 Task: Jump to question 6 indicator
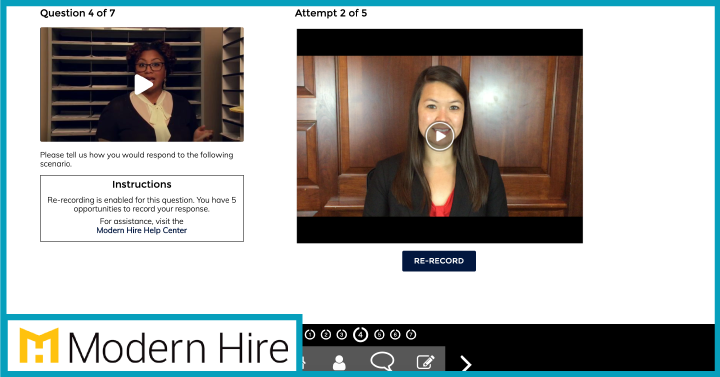(395, 335)
